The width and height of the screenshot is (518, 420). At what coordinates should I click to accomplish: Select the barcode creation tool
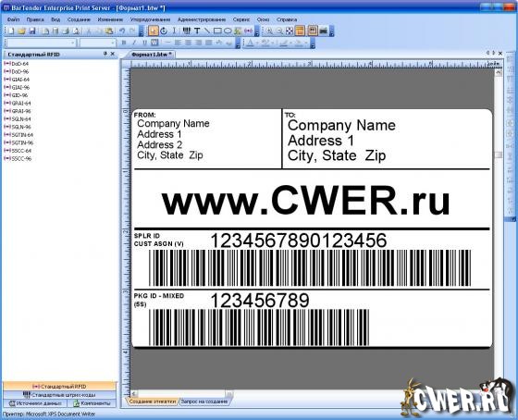pos(187,31)
